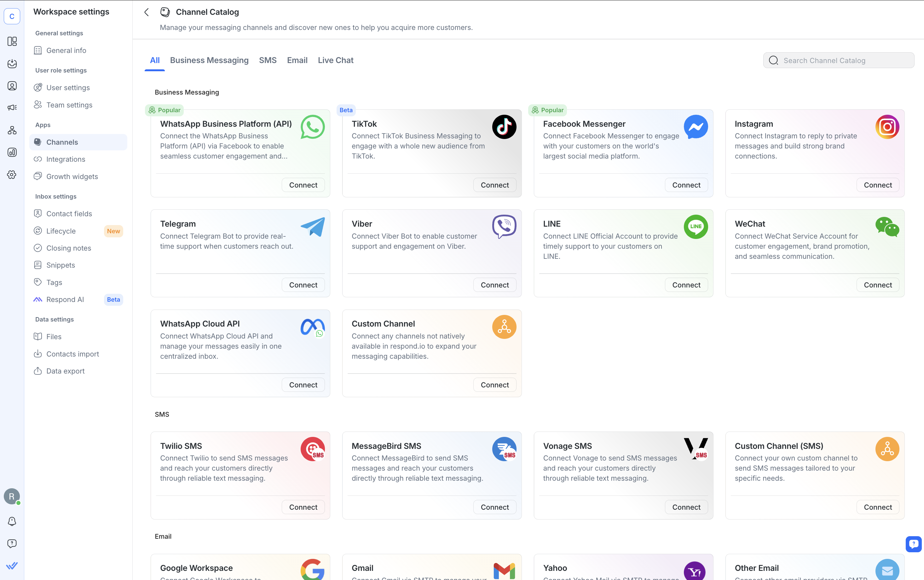Click the Vonage SMS logo icon
The width and height of the screenshot is (924, 580).
pyautogui.click(x=696, y=449)
